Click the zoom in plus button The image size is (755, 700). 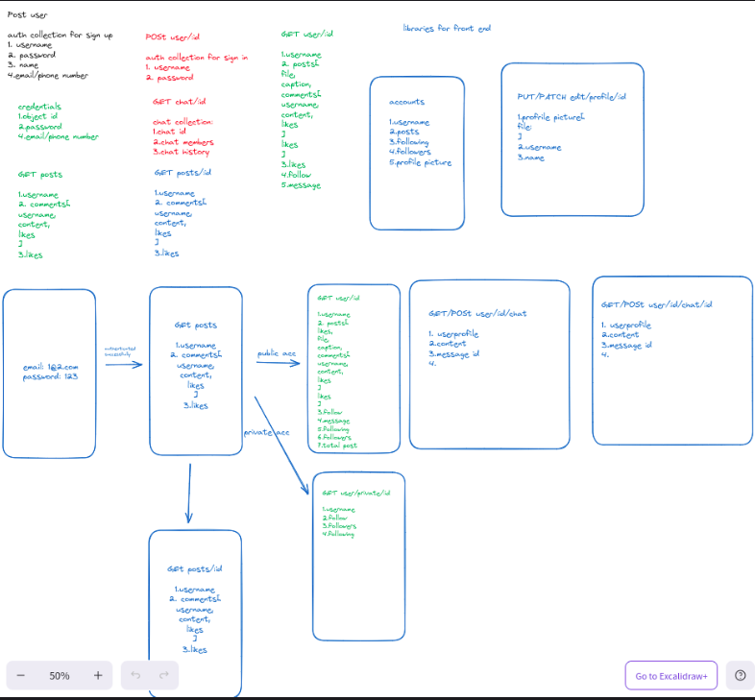pyautogui.click(x=97, y=675)
